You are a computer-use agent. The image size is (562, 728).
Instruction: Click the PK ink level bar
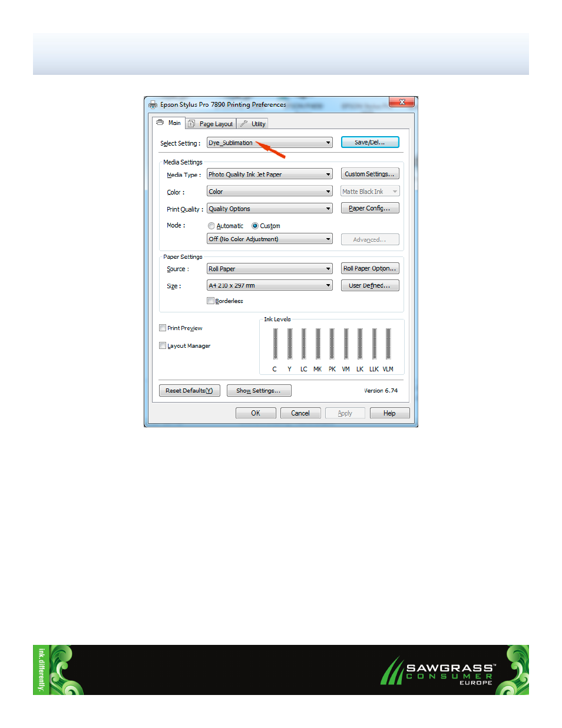point(332,344)
